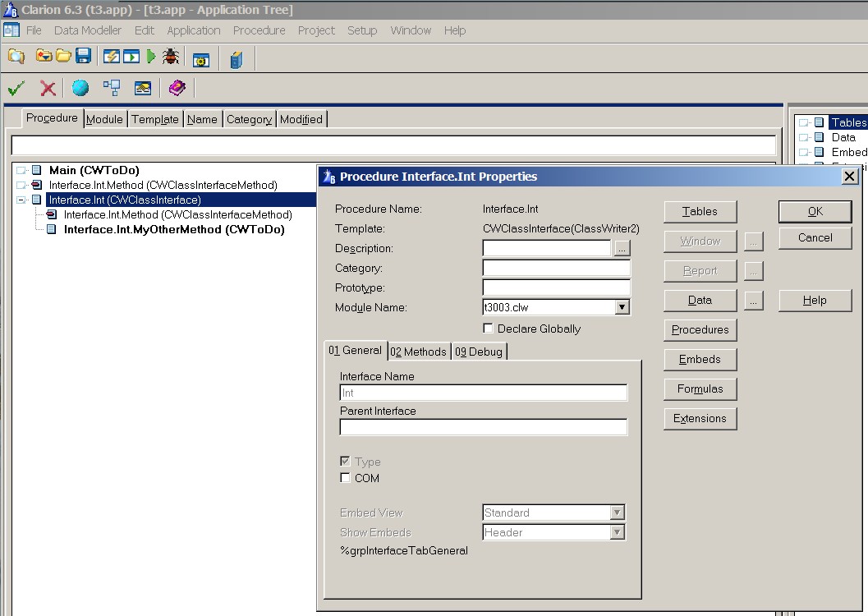Click the ellipsis button beside Description
This screenshot has width=868, height=616.
pos(622,249)
